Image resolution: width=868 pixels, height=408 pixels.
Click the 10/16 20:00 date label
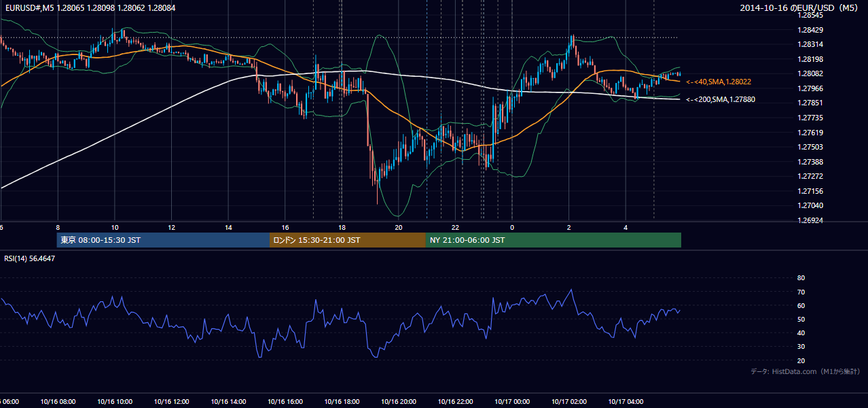pos(399,402)
